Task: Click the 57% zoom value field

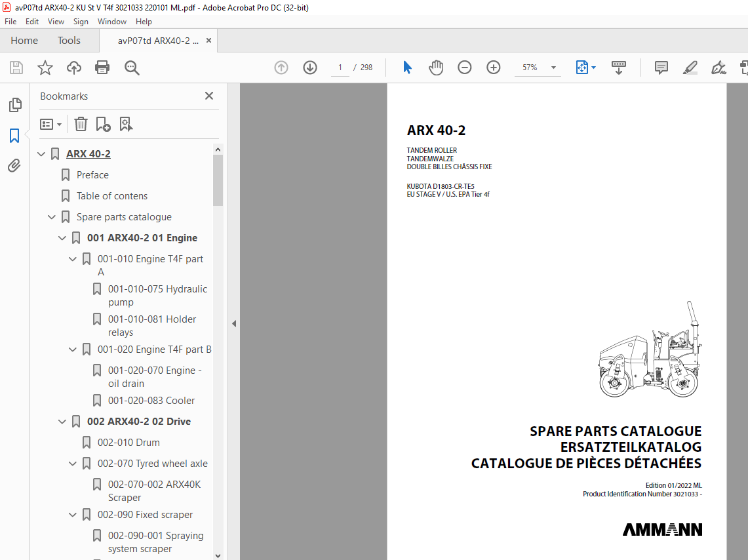Action: coord(530,68)
